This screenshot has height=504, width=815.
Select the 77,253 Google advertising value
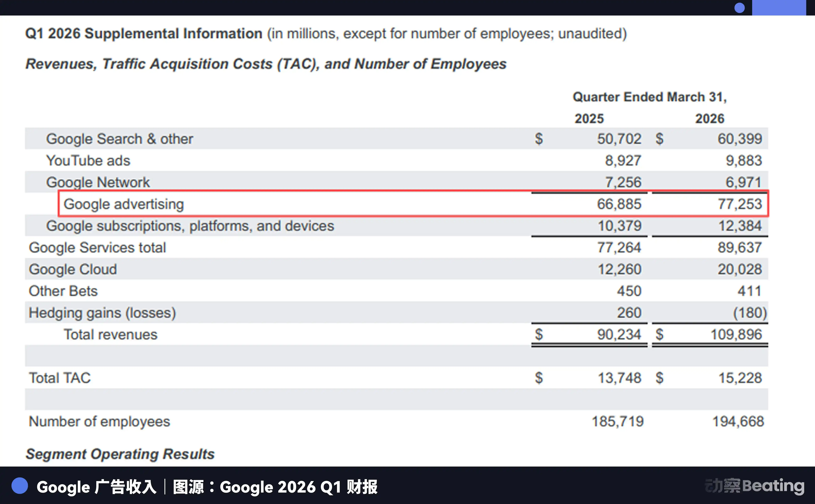click(740, 204)
